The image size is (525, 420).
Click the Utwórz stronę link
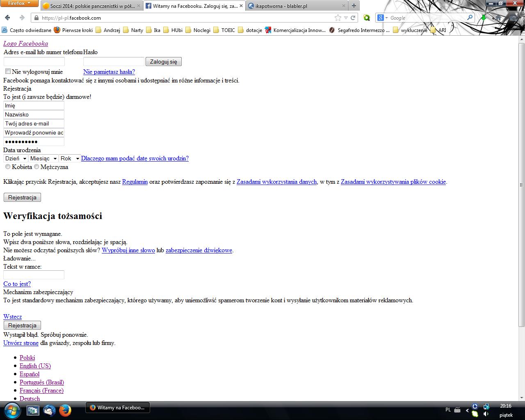point(21,343)
